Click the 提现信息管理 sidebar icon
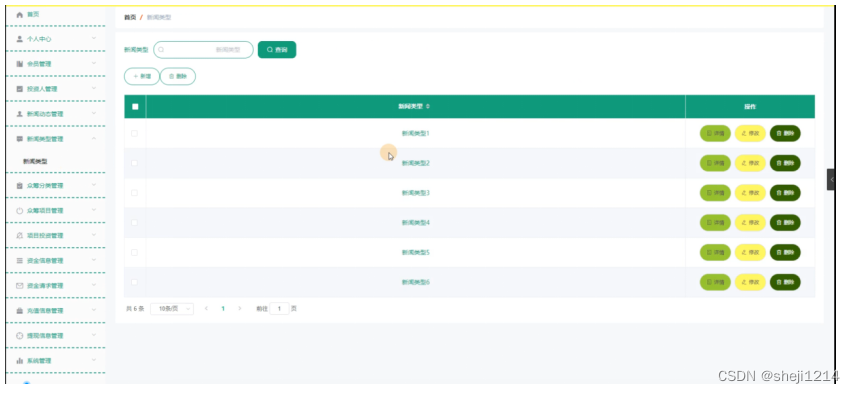 (20, 336)
